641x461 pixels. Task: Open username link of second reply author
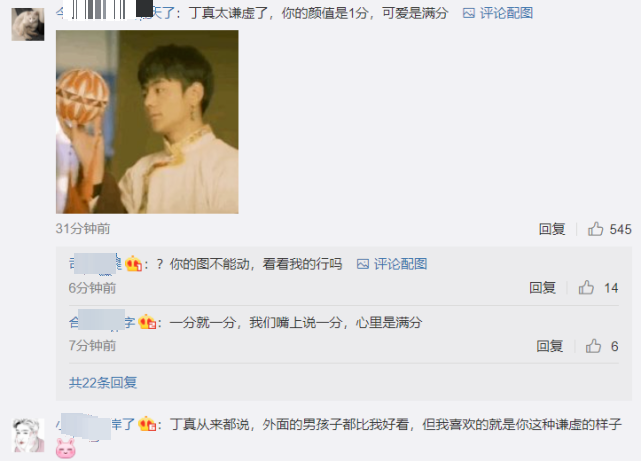point(102,322)
